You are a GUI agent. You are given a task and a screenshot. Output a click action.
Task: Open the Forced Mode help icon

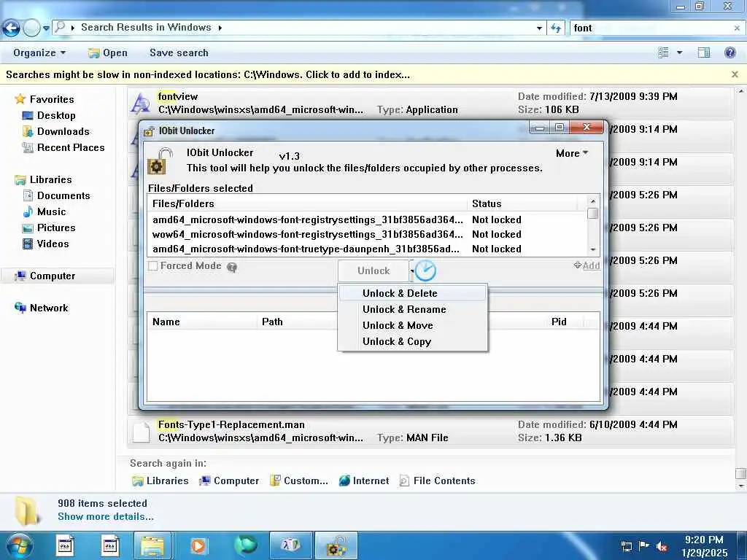(x=232, y=267)
